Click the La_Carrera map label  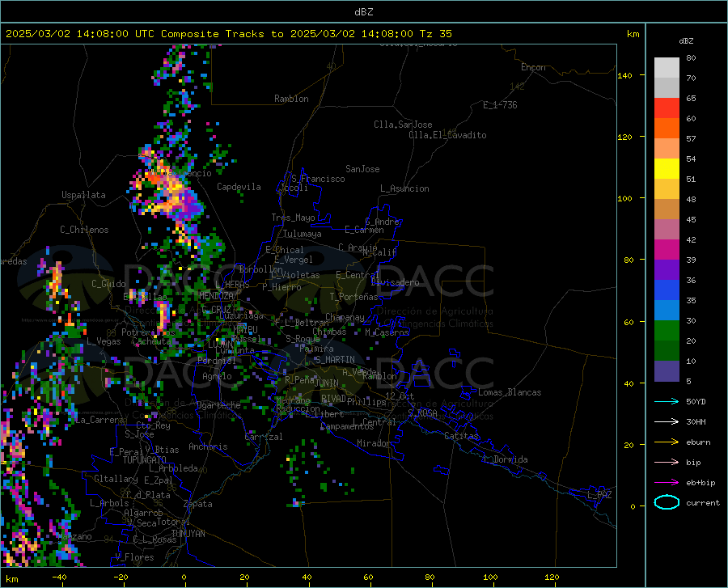tap(99, 420)
